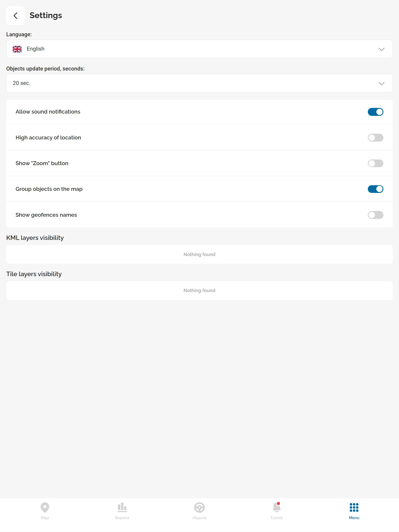Viewport: 399px width, 532px height.
Task: Switch to the Reports tab label
Action: click(122, 518)
